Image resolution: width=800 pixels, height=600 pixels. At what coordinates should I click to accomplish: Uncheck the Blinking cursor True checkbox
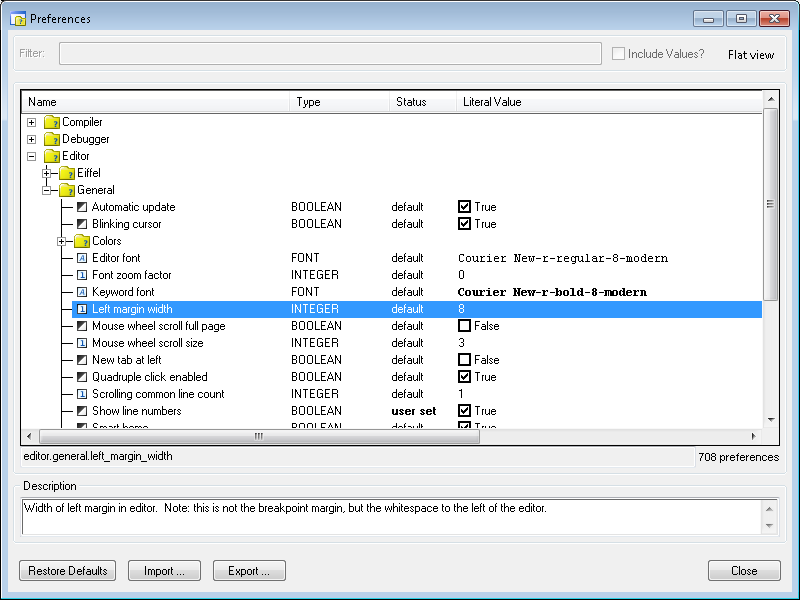(x=465, y=224)
